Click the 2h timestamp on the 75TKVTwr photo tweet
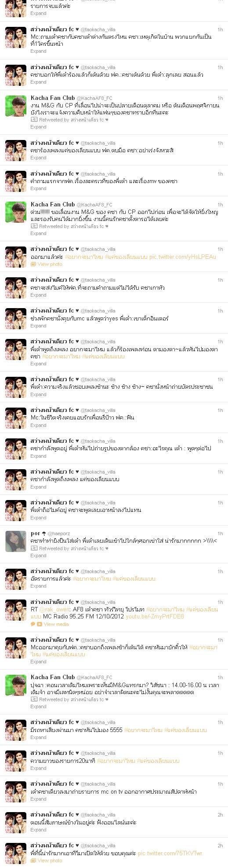 pyautogui.click(x=220, y=846)
